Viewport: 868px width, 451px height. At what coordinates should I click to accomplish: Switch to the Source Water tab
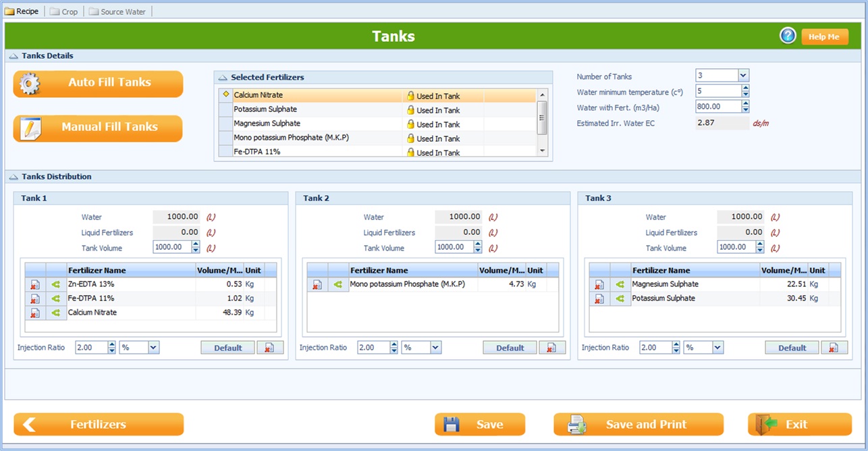[117, 11]
